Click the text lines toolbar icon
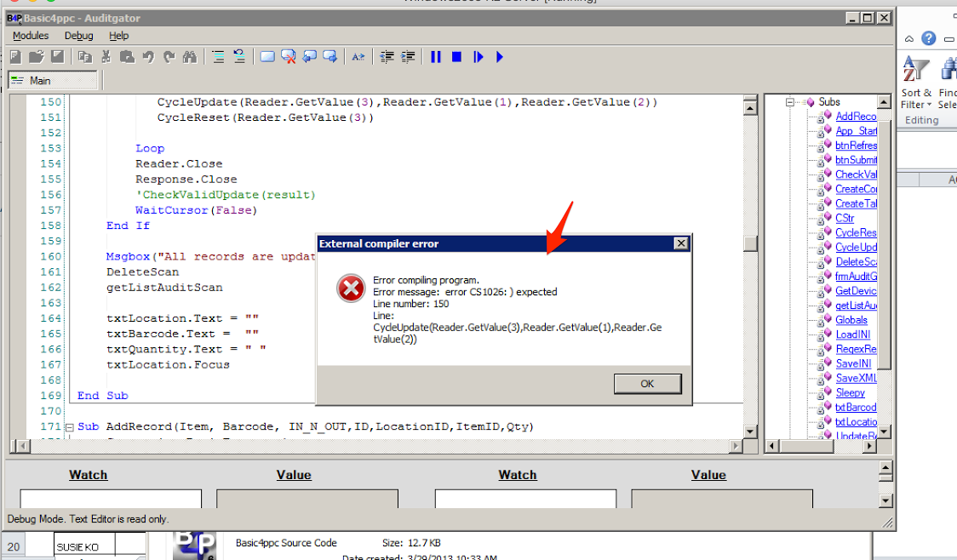This screenshot has width=957, height=560. click(218, 57)
